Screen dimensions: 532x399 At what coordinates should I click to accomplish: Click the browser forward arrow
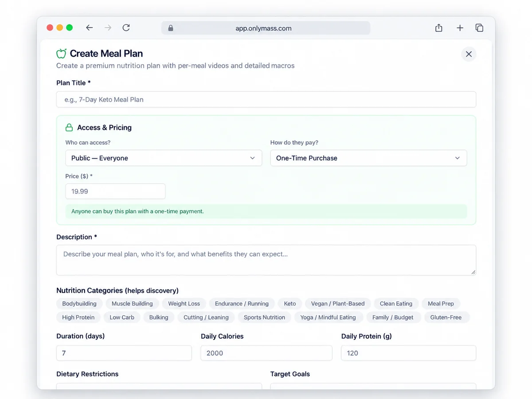(108, 27)
